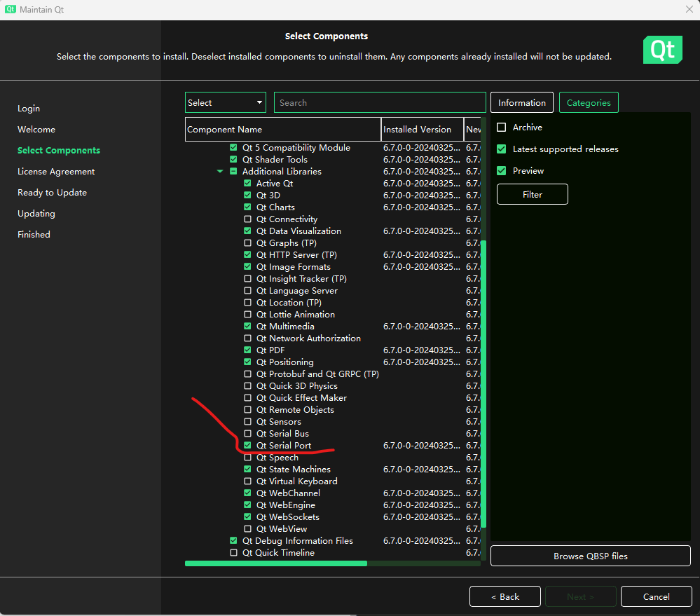Uncheck Qt PDF component
Screen dimensions: 700x616
pos(247,350)
